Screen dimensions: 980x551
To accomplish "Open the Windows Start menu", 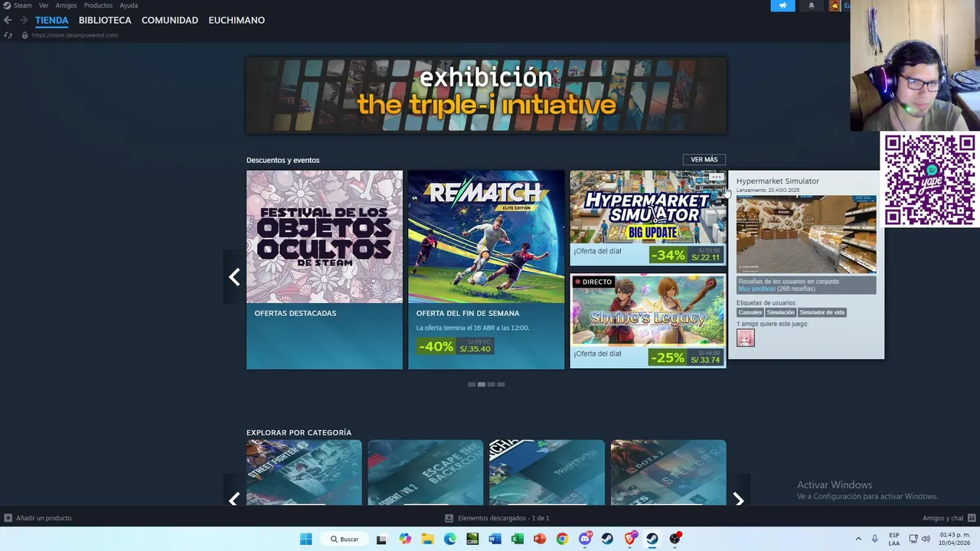I will pyautogui.click(x=305, y=539).
